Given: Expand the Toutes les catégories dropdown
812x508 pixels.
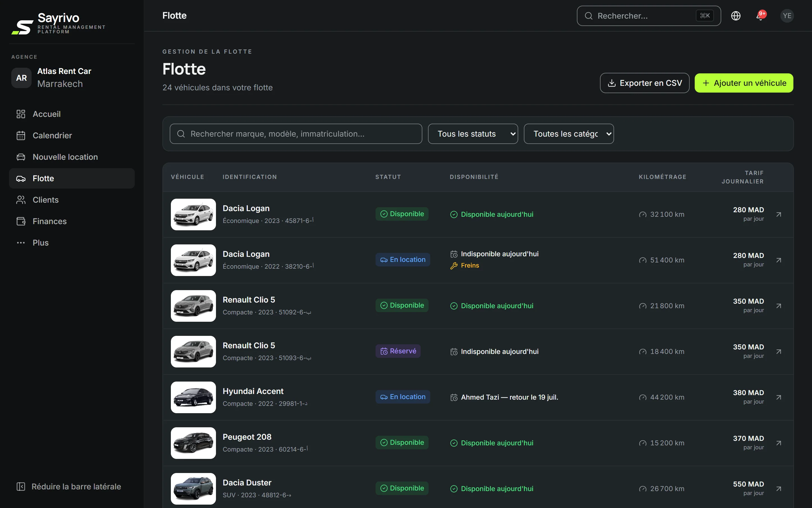Looking at the screenshot, I should [x=569, y=134].
